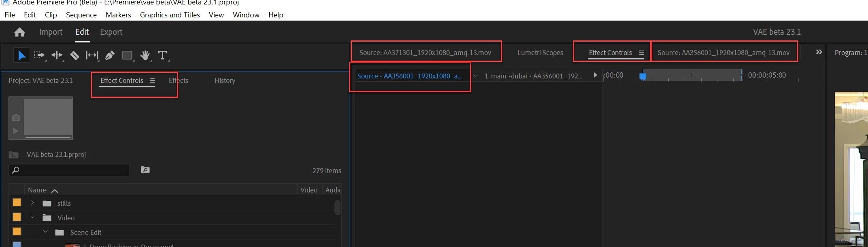868x247 pixels.
Task: Open the Graphics and Titles menu
Action: 170,15
